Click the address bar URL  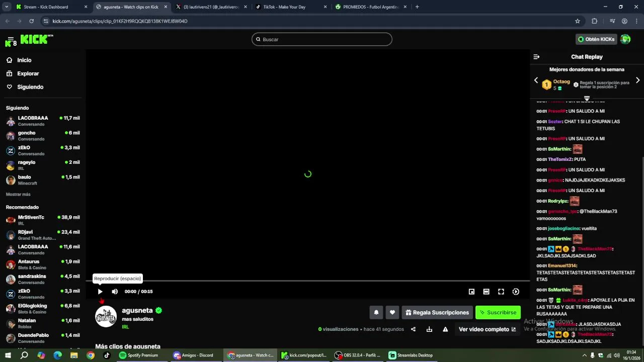point(120,21)
